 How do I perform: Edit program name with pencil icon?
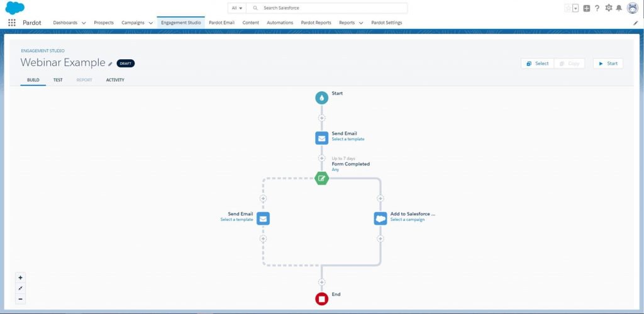pos(110,64)
